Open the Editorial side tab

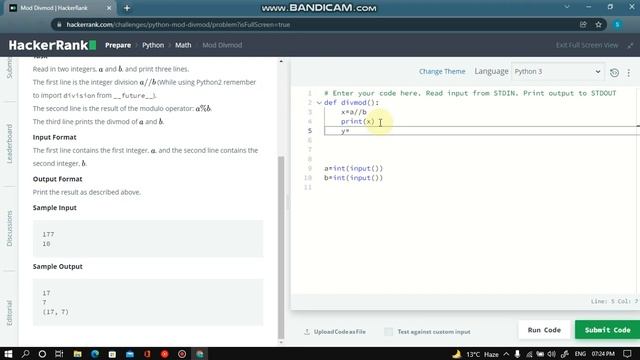(9, 313)
